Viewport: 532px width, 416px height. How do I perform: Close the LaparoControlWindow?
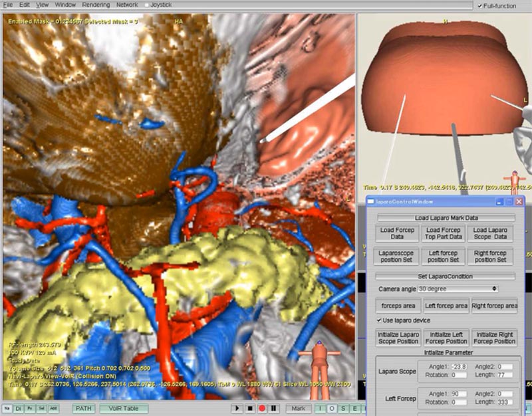pos(519,202)
